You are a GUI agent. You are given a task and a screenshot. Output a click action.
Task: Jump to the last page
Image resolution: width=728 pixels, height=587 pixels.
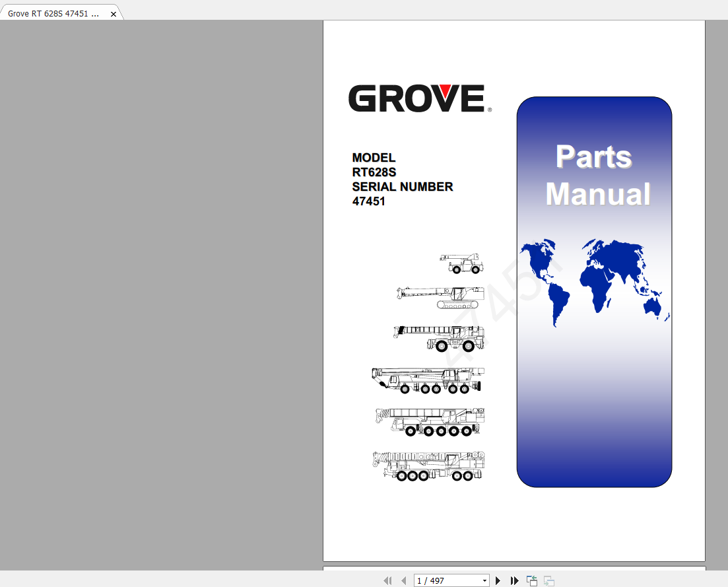point(515,581)
